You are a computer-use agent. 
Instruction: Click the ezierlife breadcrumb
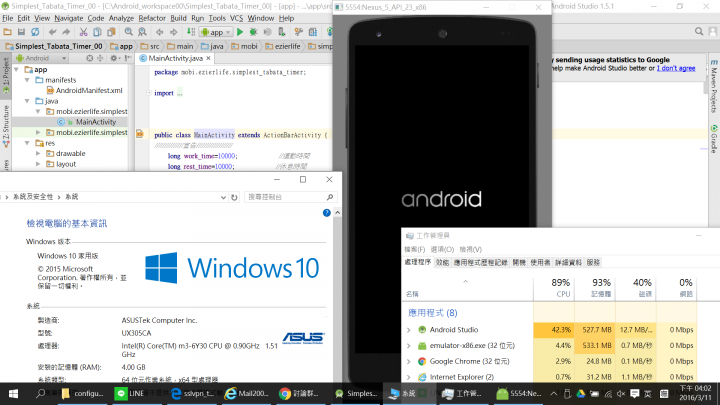(283, 46)
